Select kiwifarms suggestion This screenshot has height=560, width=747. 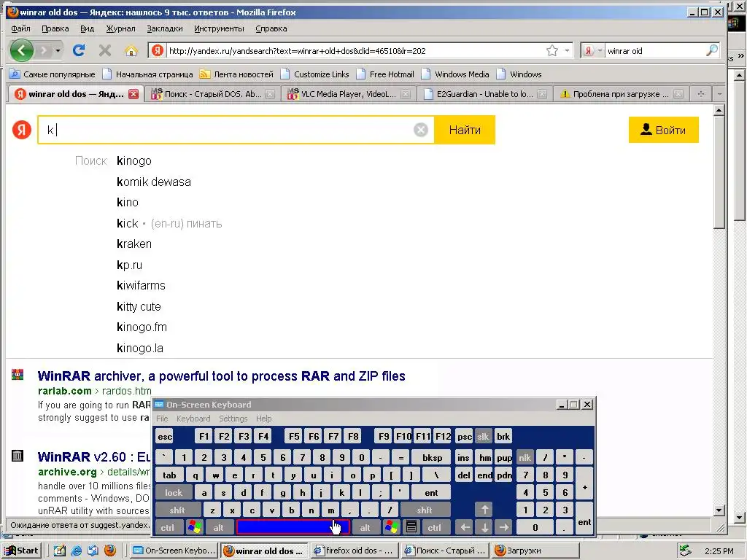click(141, 285)
